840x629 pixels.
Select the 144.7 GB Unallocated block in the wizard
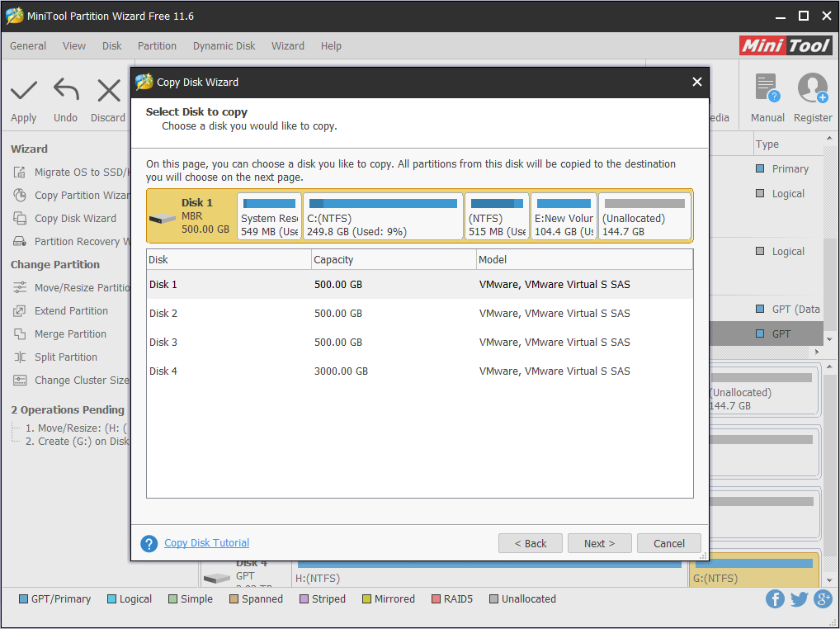(645, 216)
